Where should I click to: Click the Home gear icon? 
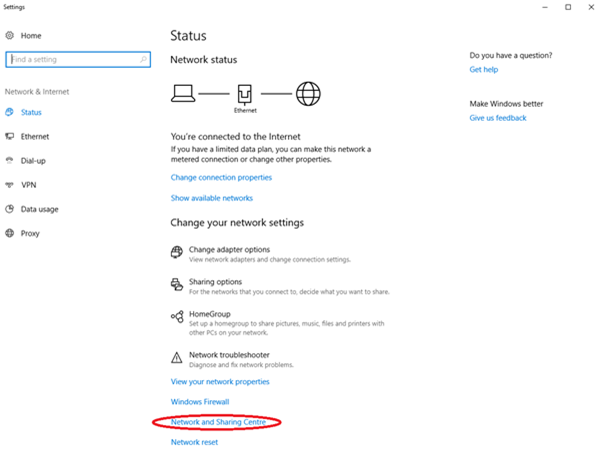(x=10, y=35)
